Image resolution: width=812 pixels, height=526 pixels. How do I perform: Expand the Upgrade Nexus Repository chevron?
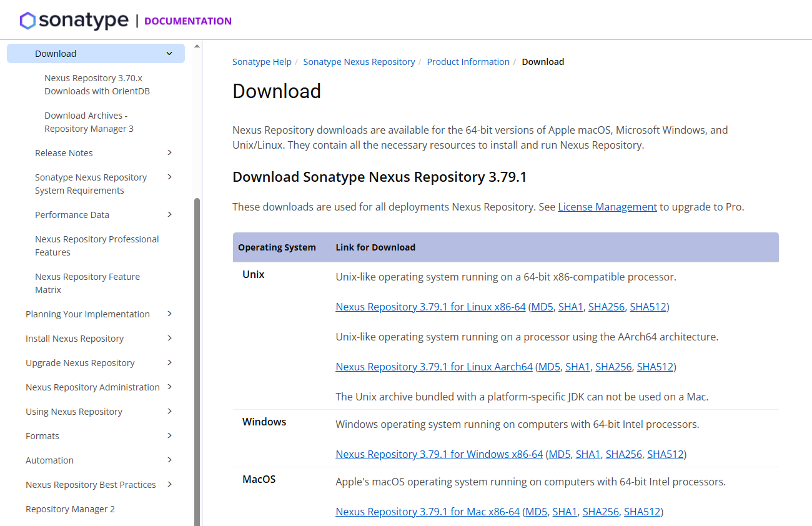pos(169,363)
